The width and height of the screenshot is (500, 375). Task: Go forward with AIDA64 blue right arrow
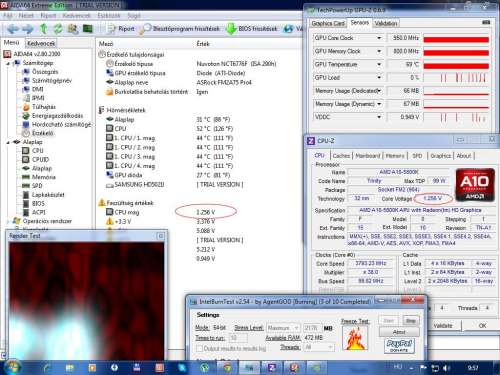coord(28,29)
